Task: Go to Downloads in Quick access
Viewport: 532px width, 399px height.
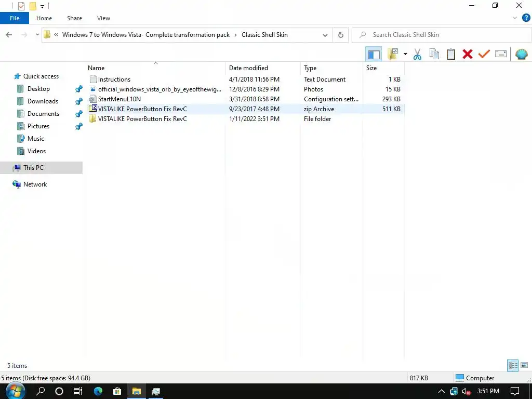Action: [x=43, y=101]
